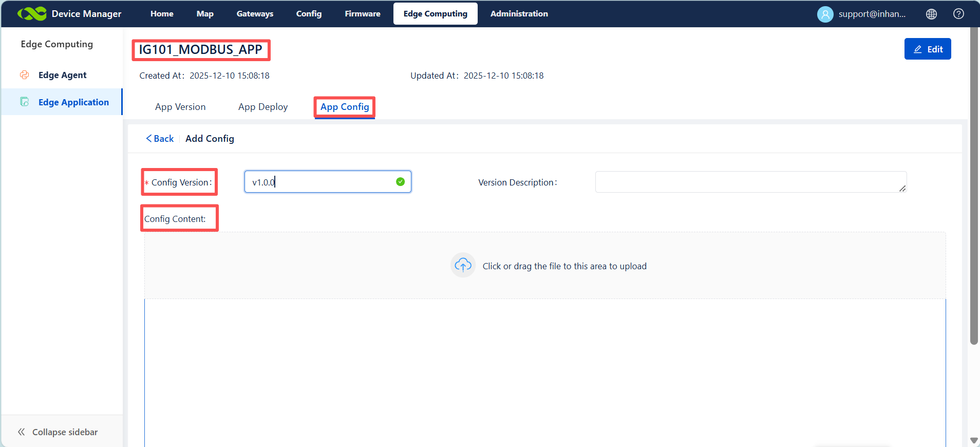Screen dimensions: 980x447
Task: Click the IG101_MODBUS_APP title
Action: (201, 50)
